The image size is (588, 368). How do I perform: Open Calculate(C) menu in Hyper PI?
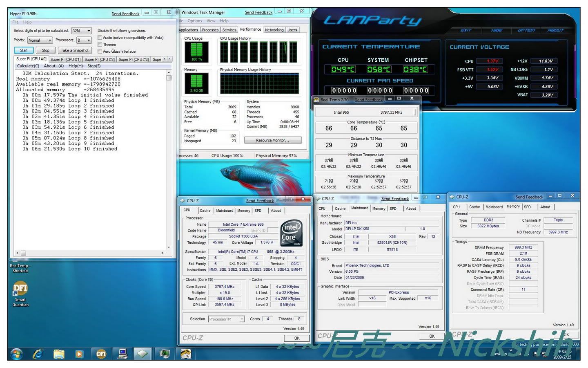coord(28,66)
